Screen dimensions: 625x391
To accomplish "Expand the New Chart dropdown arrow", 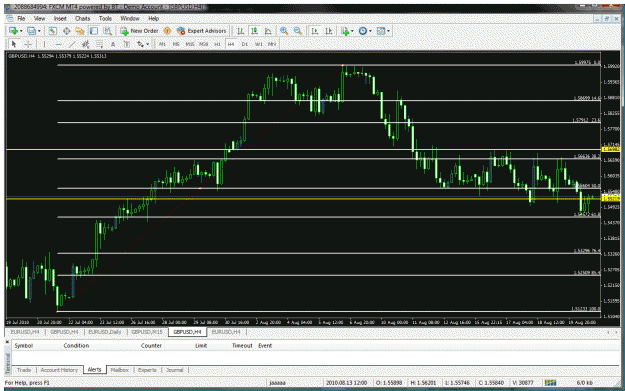I will point(21,31).
